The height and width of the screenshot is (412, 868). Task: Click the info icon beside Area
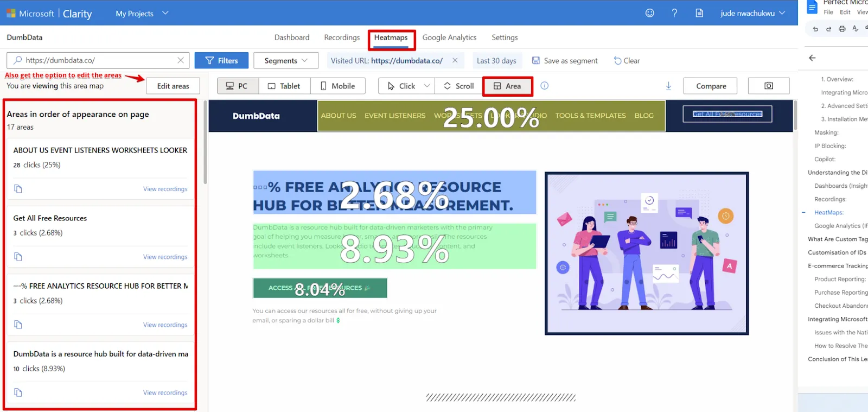545,86
